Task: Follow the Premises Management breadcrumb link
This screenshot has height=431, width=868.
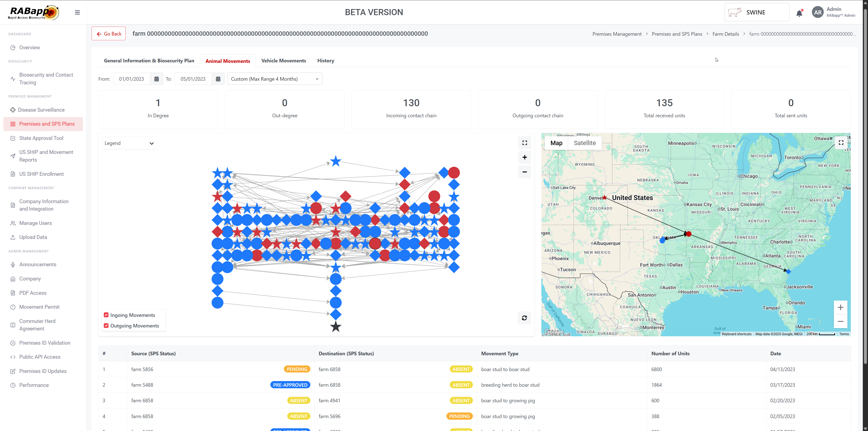Action: coord(617,34)
